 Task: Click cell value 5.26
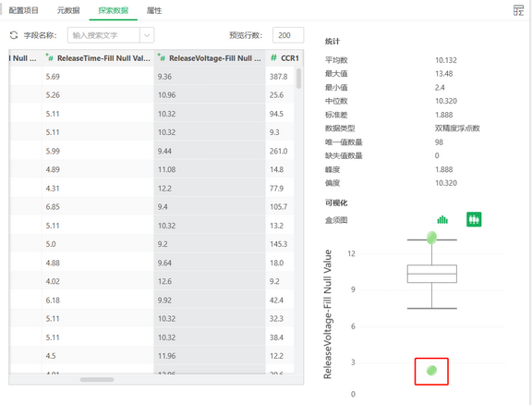click(53, 95)
